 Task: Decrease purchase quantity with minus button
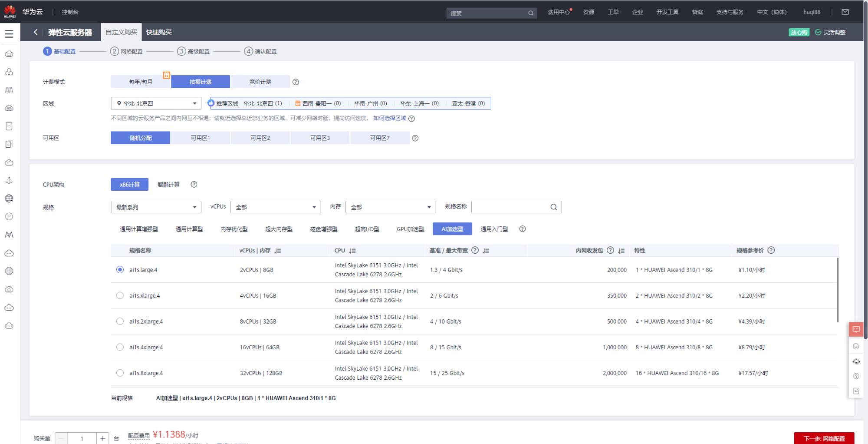click(61, 438)
